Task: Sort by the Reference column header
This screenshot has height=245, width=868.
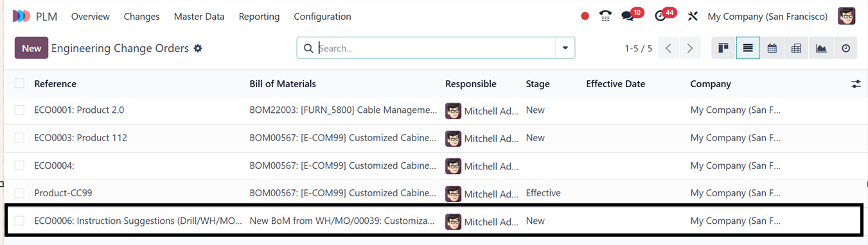Action: tap(55, 84)
